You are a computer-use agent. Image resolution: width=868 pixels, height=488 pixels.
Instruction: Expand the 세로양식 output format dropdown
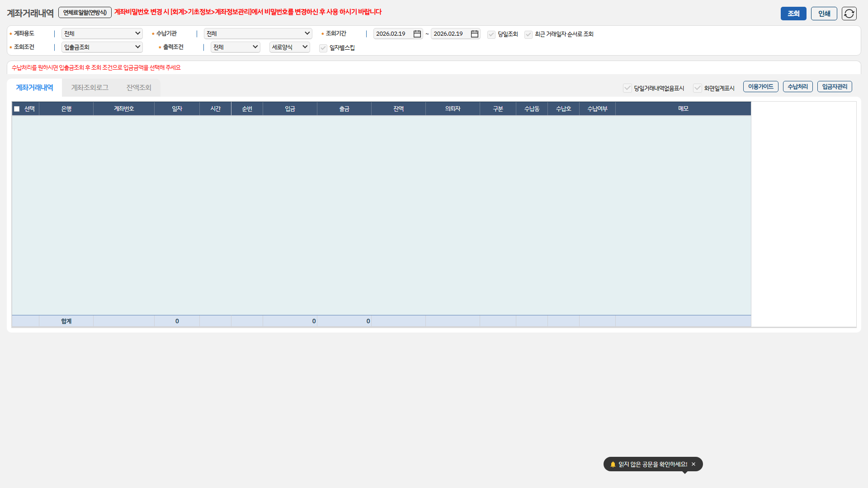coord(289,47)
